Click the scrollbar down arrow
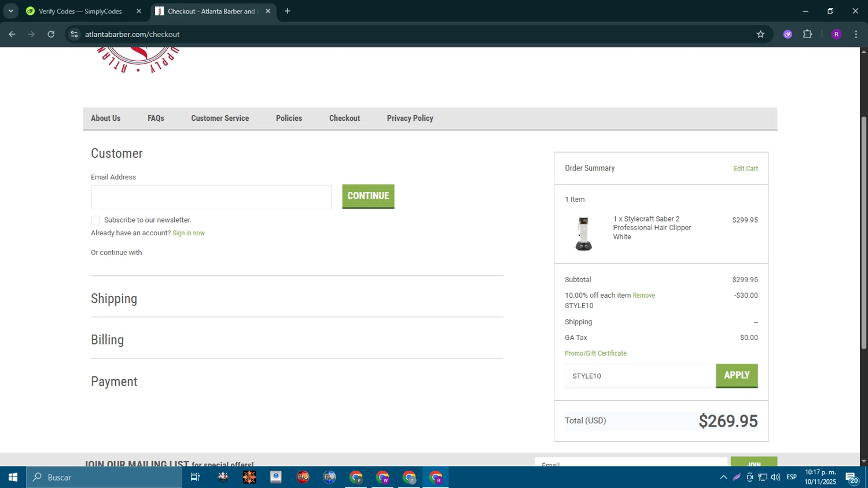Viewport: 868px width, 488px height. [863, 461]
